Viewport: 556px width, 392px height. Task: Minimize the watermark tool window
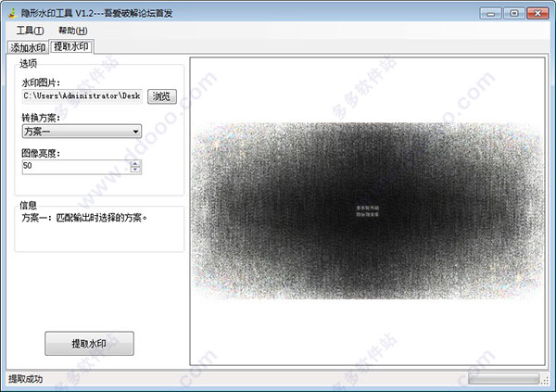(491, 14)
